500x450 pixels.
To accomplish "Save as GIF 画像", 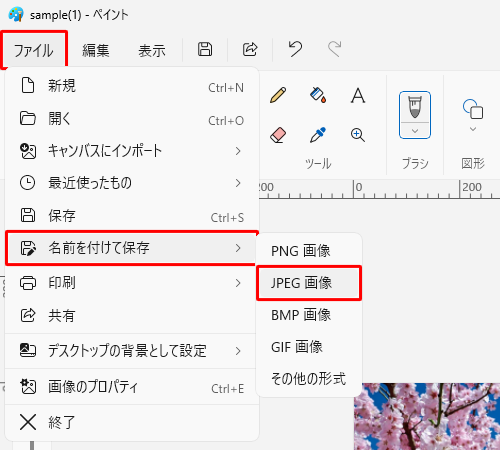I will 309,347.
